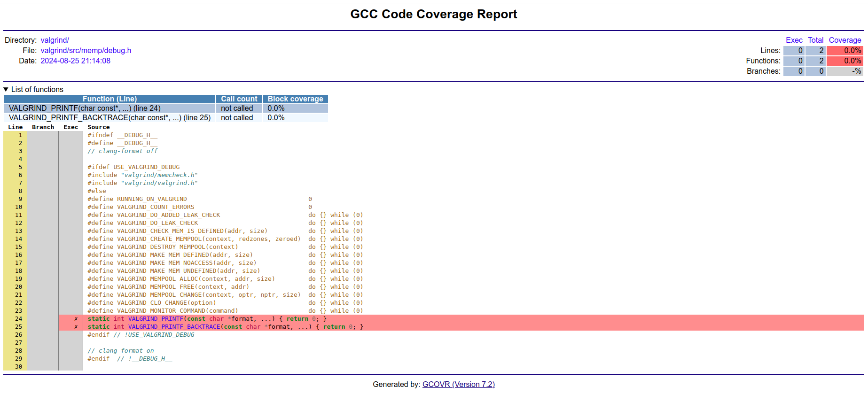The height and width of the screenshot is (394, 868).
Task: Click the Block coverage column header
Action: click(x=295, y=99)
